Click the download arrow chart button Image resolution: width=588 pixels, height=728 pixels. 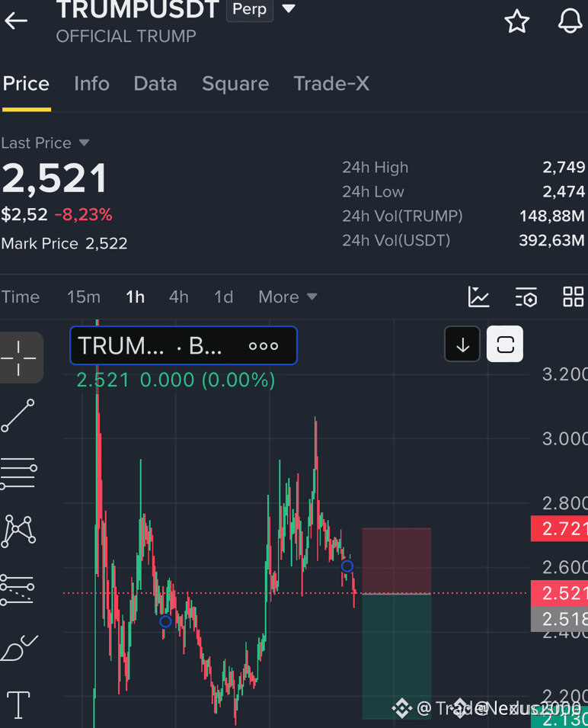[x=462, y=345]
